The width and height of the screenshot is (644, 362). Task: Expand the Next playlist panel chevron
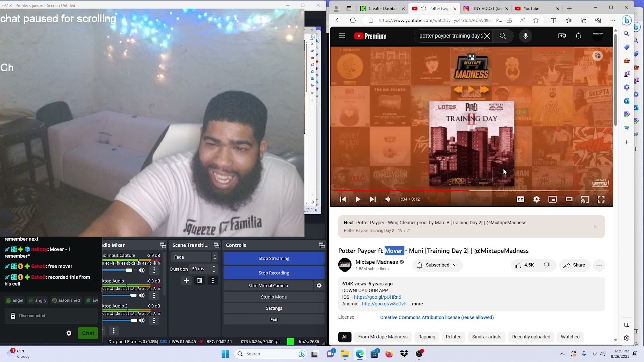click(x=596, y=227)
